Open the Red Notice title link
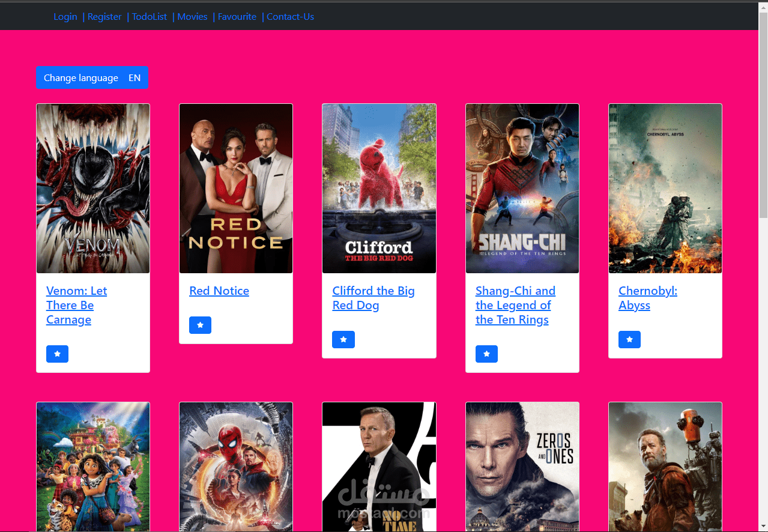The height and width of the screenshot is (532, 768). pos(219,291)
